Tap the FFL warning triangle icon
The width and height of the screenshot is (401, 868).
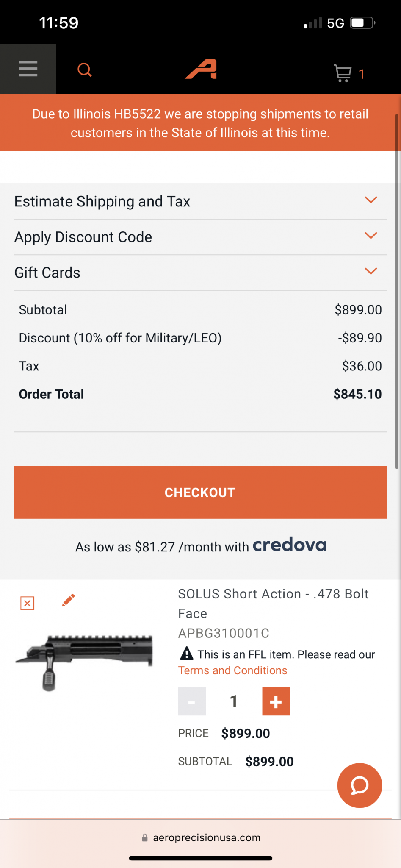[x=186, y=654]
